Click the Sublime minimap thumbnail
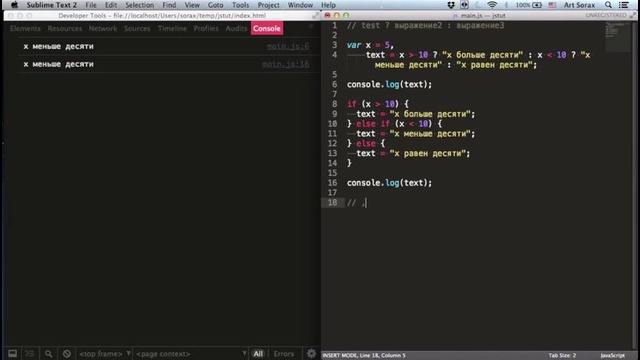640x360 pixels. (616, 37)
